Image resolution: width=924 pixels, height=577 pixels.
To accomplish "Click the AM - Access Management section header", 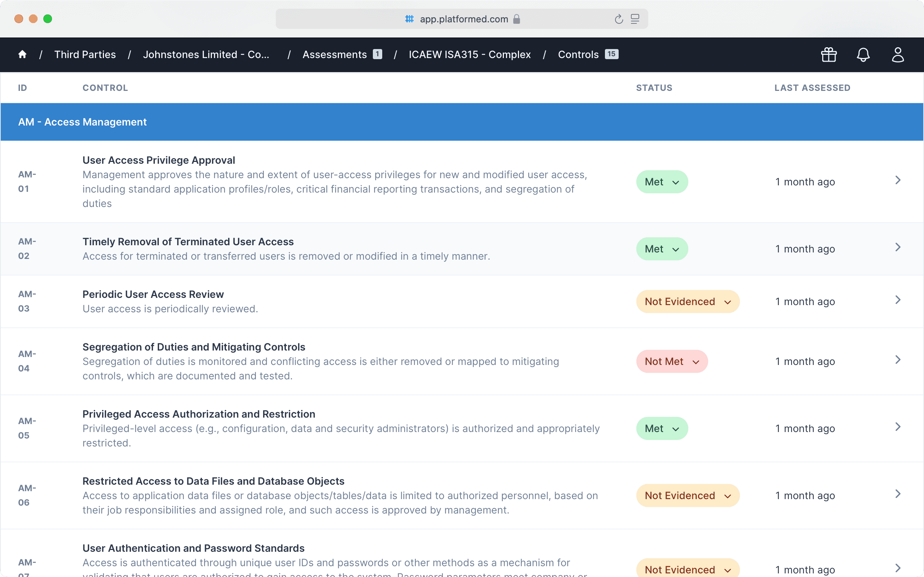I will pyautogui.click(x=82, y=122).
